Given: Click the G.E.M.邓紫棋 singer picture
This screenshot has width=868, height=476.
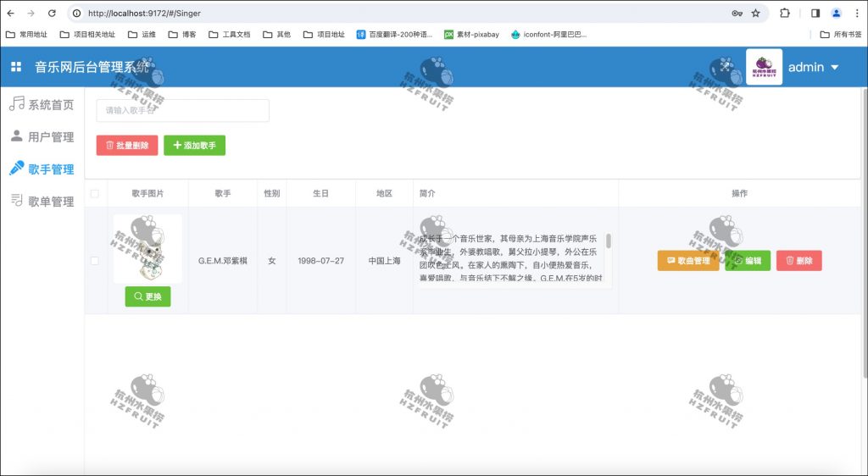Looking at the screenshot, I should 147,249.
